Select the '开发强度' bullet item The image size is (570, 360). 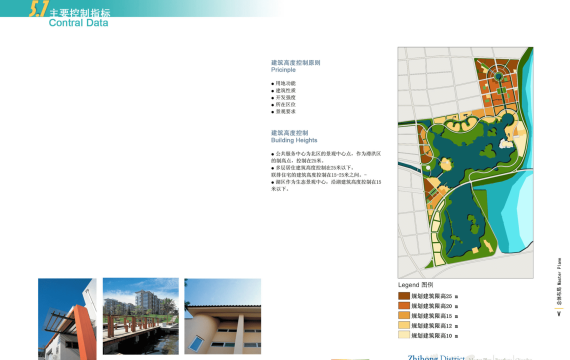[285, 98]
